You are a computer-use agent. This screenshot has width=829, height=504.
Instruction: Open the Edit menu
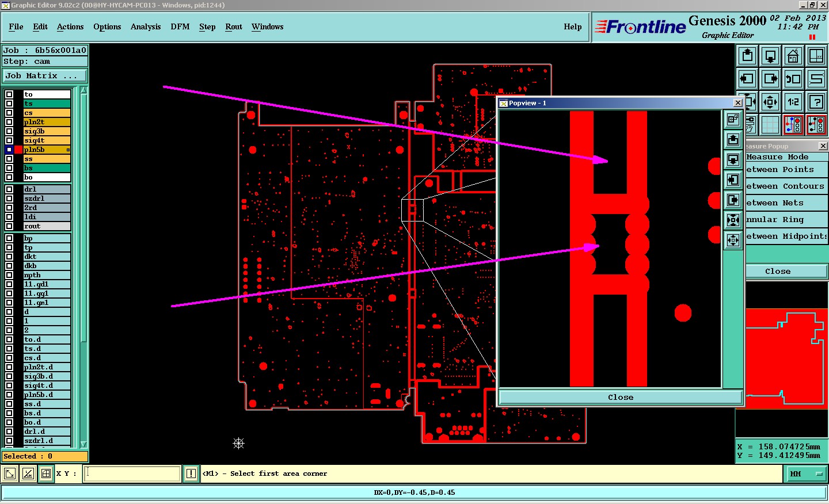coord(40,26)
